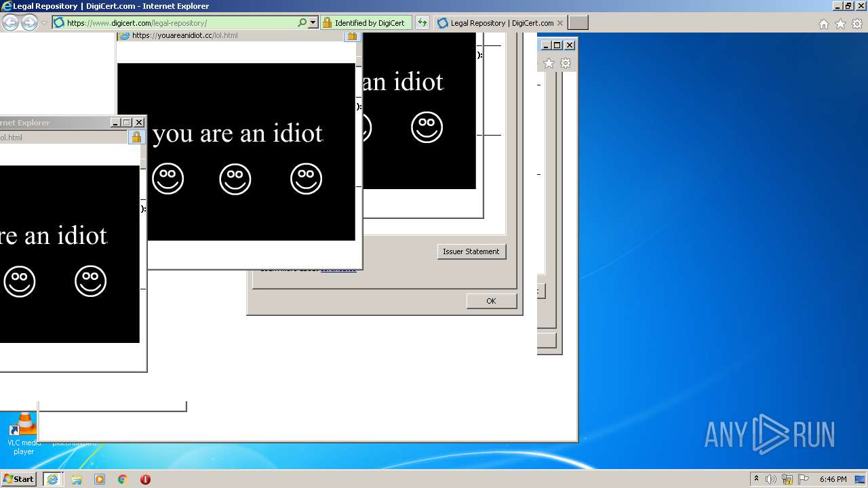Screen dimensions: 868x488
Task: Click the lock icon in youareanidiot.cc popup
Action: point(352,36)
